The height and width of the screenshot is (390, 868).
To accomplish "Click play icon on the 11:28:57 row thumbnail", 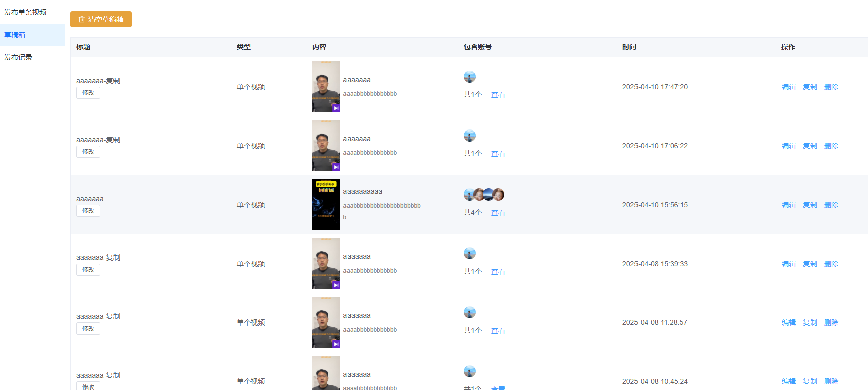I will click(336, 344).
